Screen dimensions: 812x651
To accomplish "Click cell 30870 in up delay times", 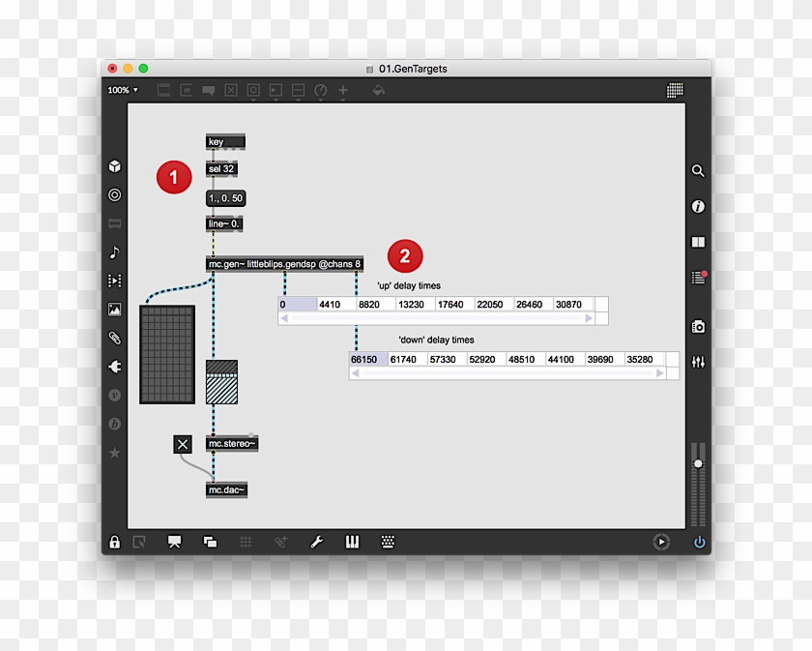I will pyautogui.click(x=573, y=305).
